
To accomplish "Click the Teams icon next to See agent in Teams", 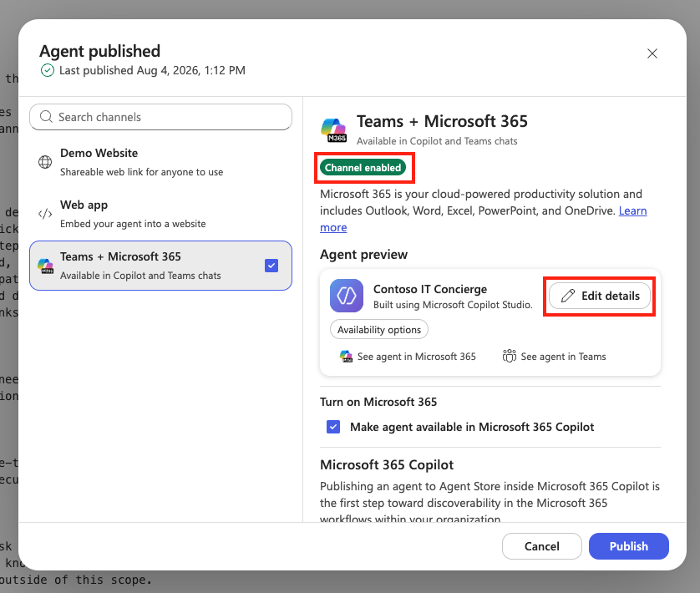I will pyautogui.click(x=510, y=357).
